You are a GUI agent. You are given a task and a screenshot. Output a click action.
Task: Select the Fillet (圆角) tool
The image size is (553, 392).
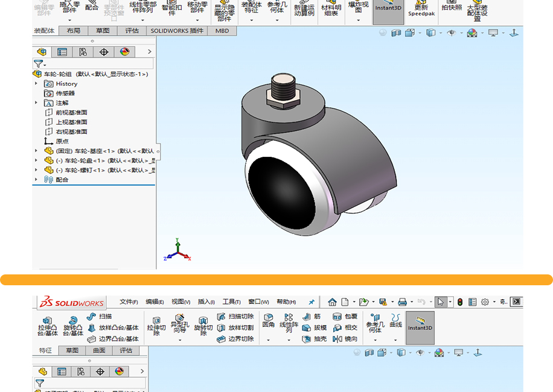(269, 320)
